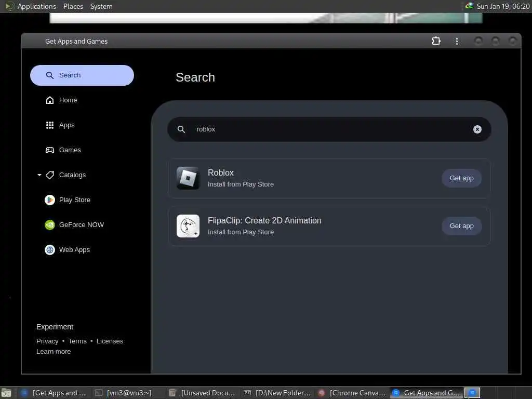Switch to Chrome Canvas taskbar item
Viewport: 532px width, 399px height.
352,393
